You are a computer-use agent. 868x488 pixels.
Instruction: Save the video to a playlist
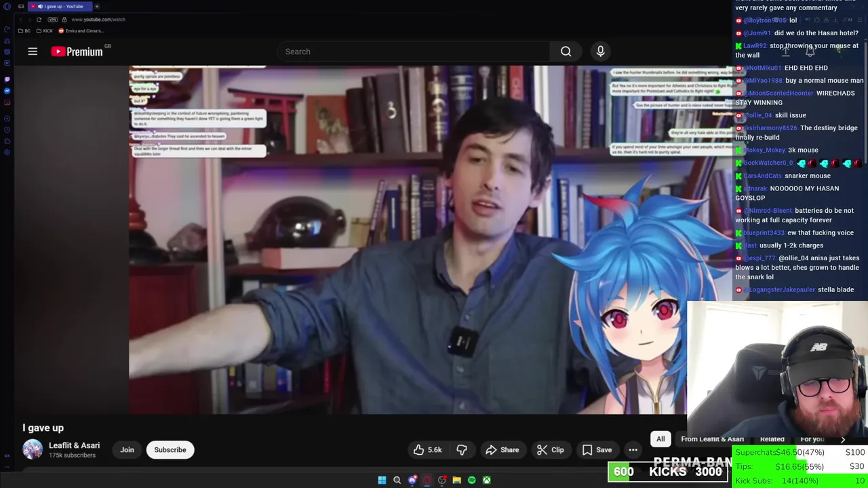coord(597,450)
